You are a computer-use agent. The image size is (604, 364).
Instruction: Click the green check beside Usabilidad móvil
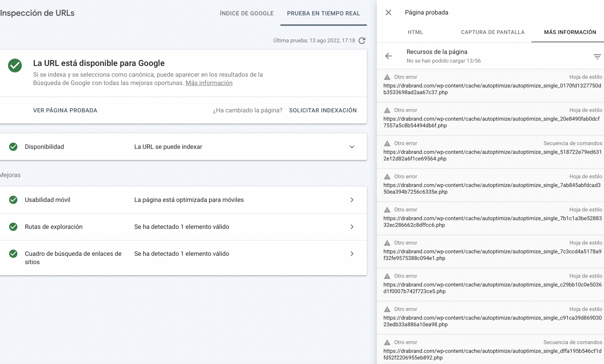(13, 200)
